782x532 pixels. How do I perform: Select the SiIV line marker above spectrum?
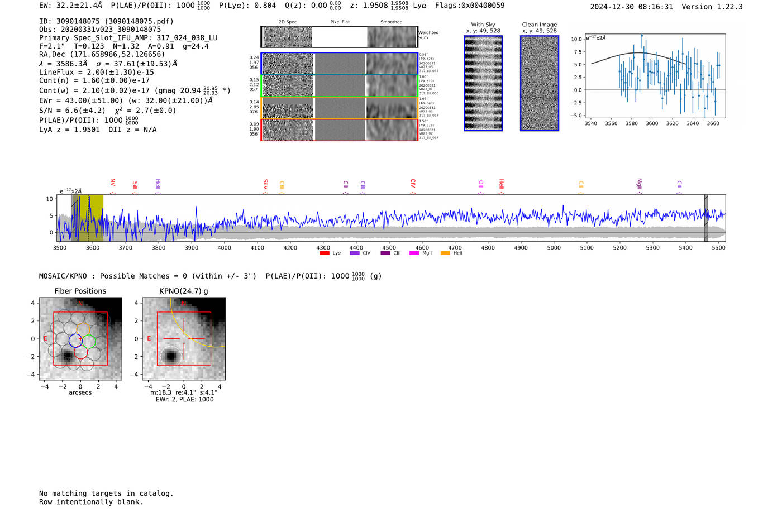(265, 186)
